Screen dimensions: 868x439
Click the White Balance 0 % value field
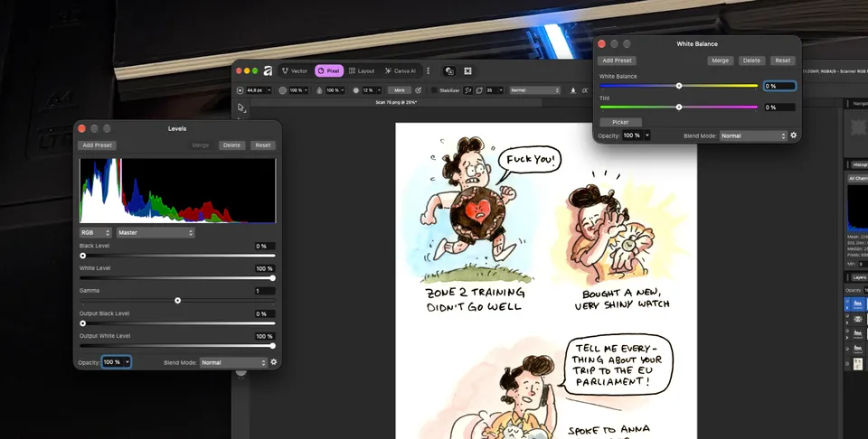(779, 86)
